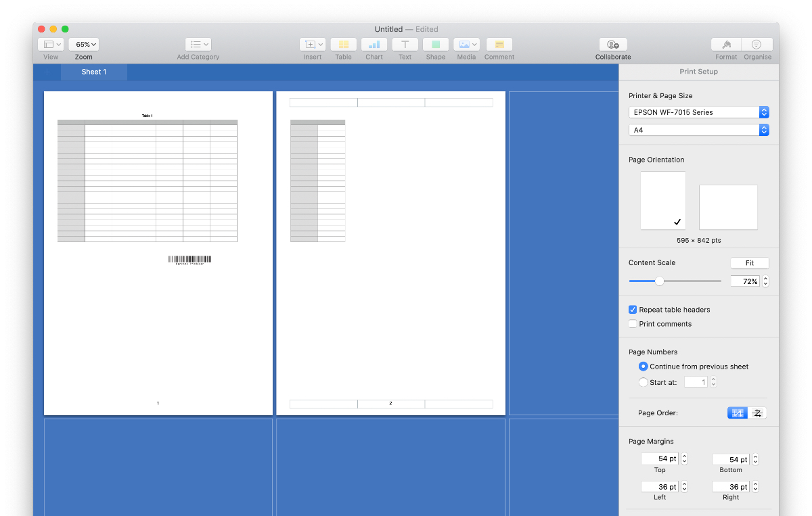Select Continue from previous sheet radio
Screen dimensions: 812x516
643,367
